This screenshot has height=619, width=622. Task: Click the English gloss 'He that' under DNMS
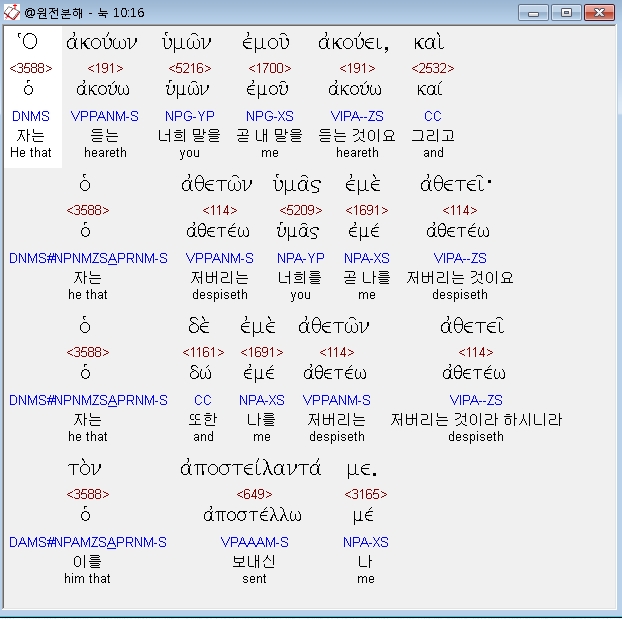point(31,153)
